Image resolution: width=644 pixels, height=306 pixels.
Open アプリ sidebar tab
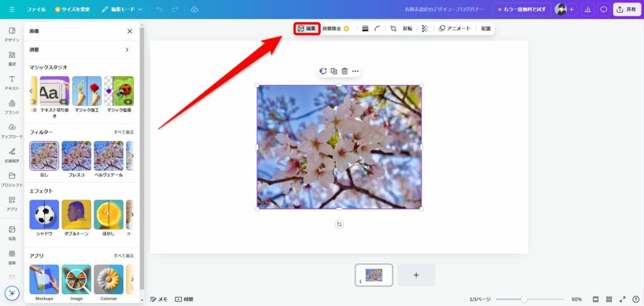click(12, 203)
